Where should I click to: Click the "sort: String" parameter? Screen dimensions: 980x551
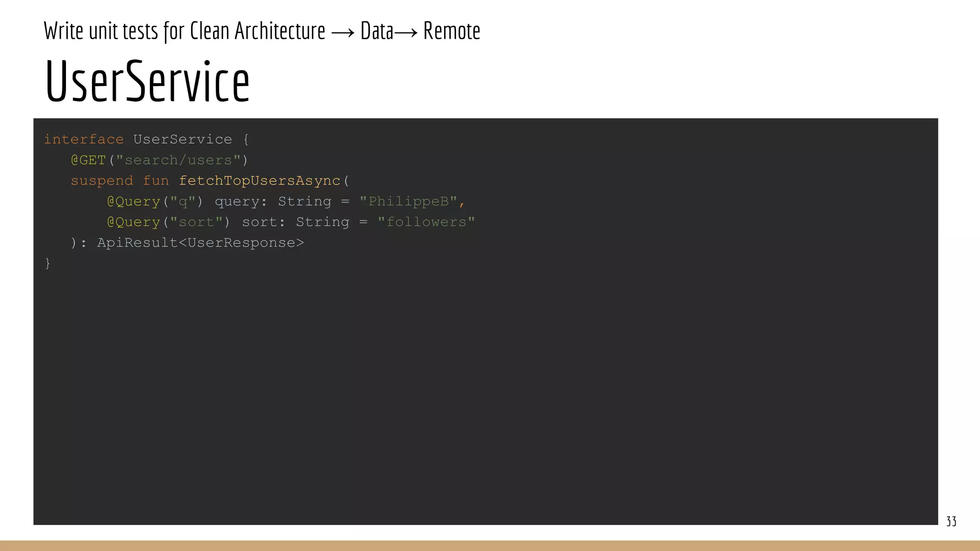coord(296,222)
